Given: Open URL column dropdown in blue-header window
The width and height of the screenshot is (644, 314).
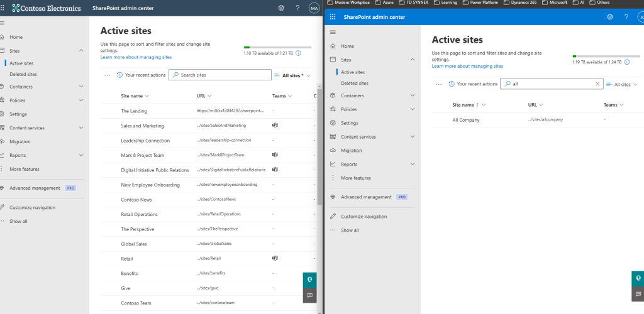Looking at the screenshot, I should (541, 105).
